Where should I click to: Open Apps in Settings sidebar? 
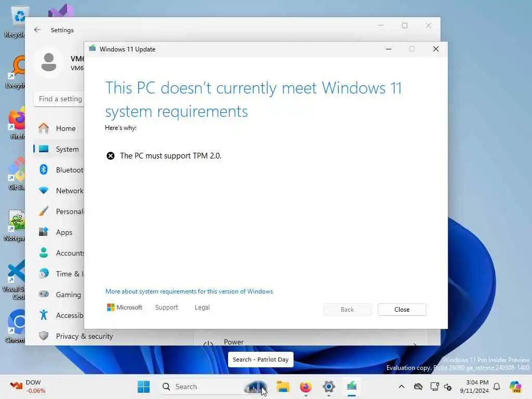coord(58,232)
